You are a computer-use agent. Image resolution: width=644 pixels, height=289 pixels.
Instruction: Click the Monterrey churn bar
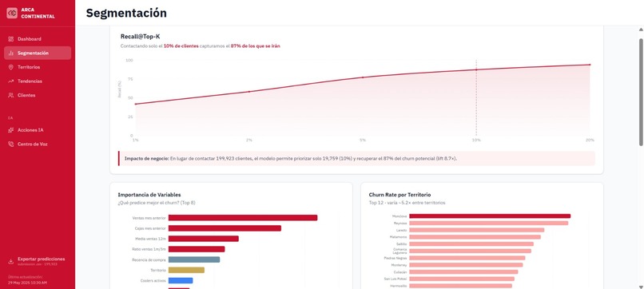pos(466,265)
